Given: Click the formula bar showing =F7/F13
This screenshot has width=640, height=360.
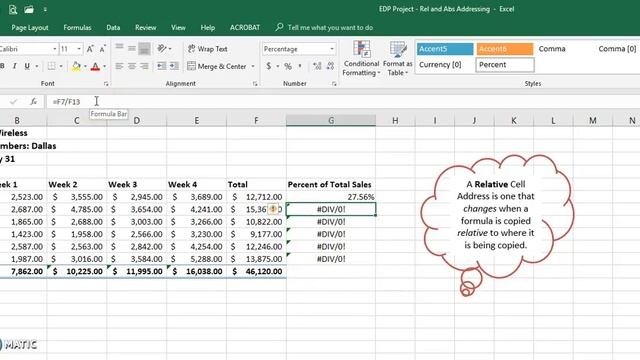Looking at the screenshot, I should point(342,102).
